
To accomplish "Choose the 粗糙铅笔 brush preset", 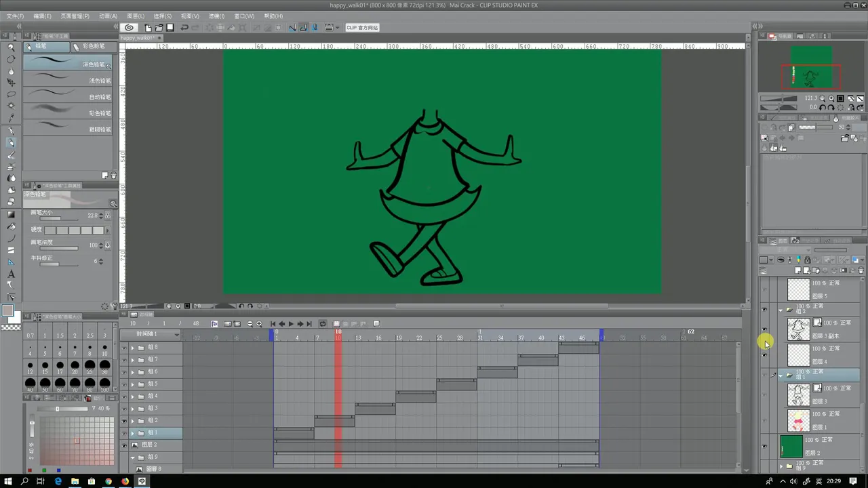I will coord(68,129).
